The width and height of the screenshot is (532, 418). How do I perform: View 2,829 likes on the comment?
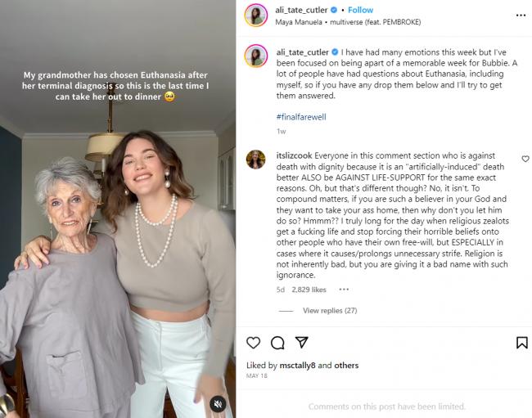tap(309, 290)
